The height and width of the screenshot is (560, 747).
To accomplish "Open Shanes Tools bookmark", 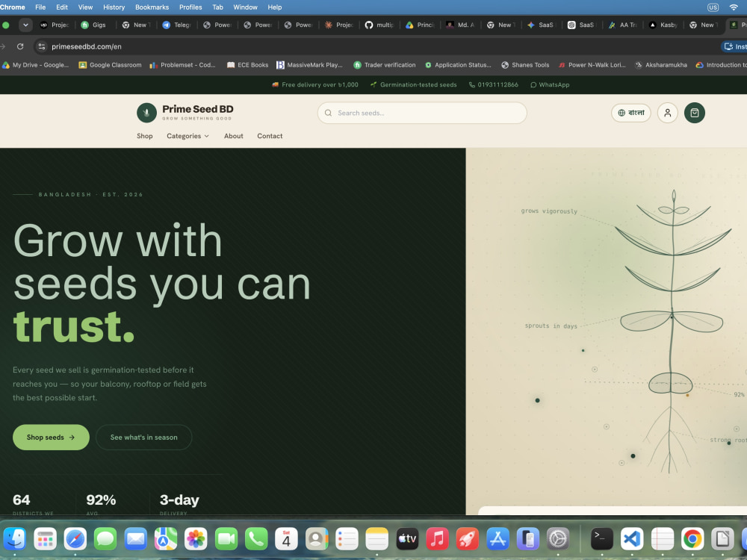I will click(525, 65).
